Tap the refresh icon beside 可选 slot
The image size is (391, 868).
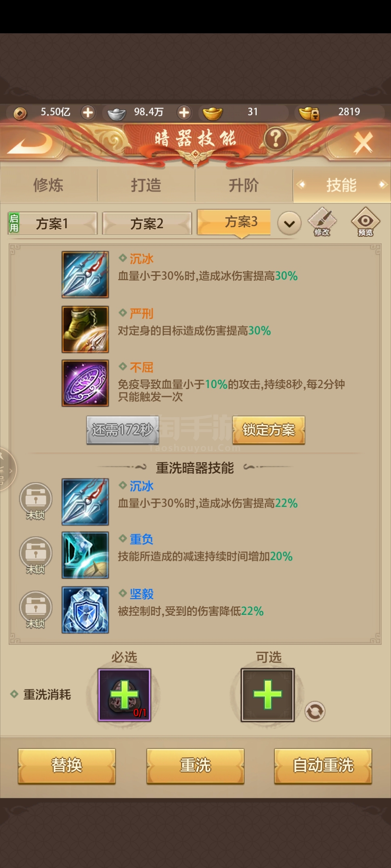click(315, 711)
